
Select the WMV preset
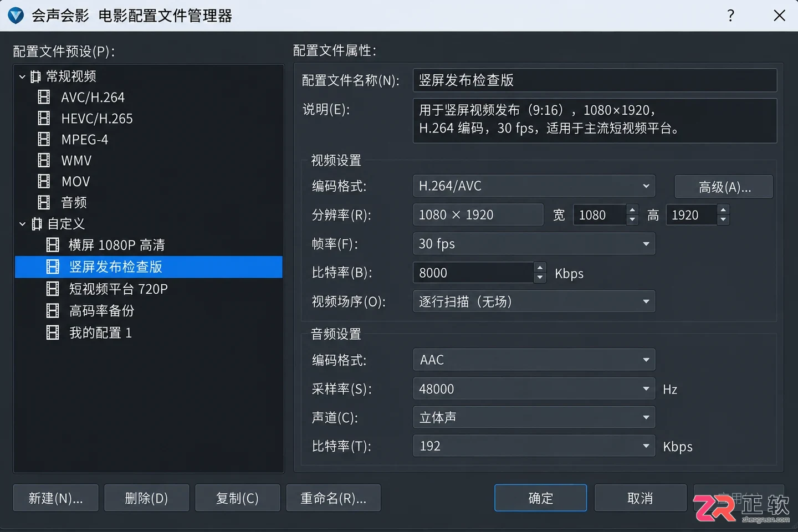point(76,161)
